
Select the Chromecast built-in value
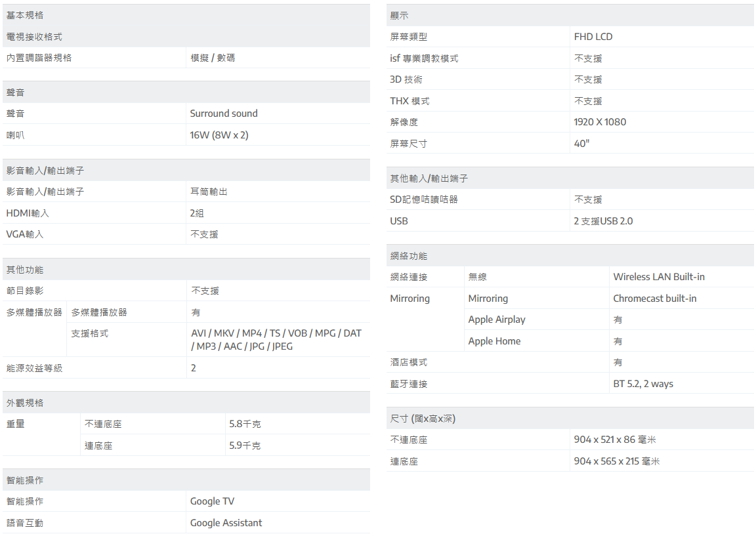654,299
